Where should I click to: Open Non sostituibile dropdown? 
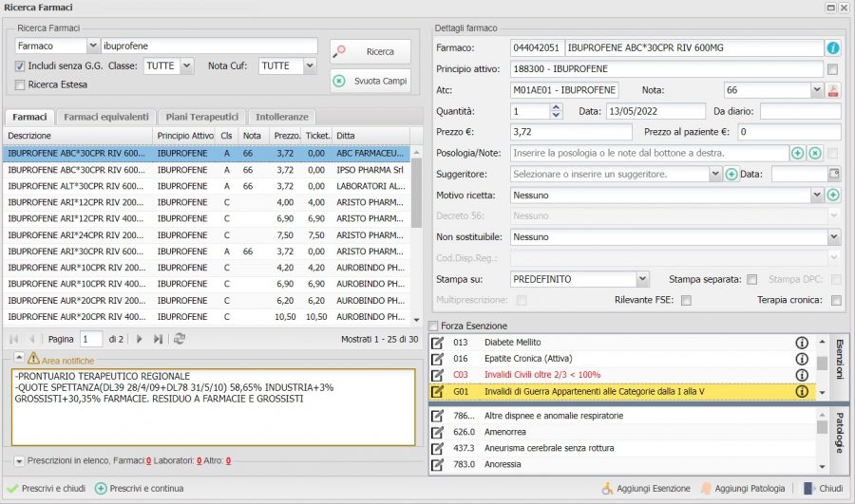834,237
